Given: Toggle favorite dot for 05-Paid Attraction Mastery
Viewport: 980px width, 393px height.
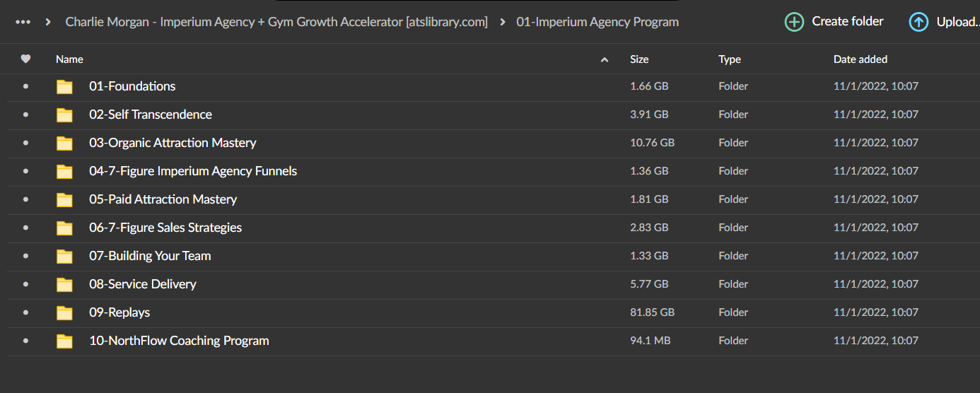Looking at the screenshot, I should coord(26,199).
